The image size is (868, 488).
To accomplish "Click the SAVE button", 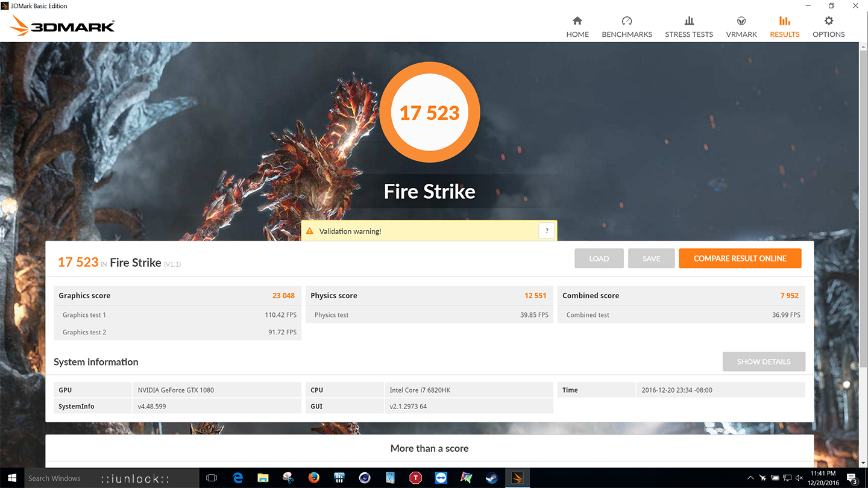I will (x=652, y=258).
